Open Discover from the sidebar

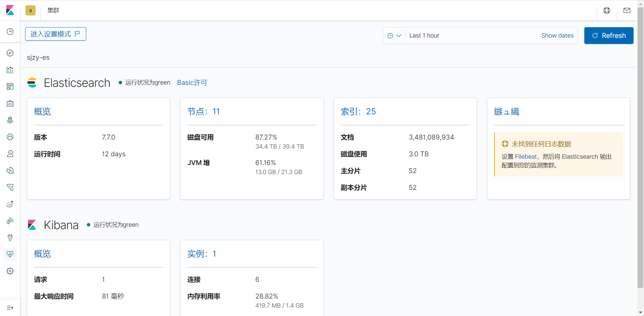[x=10, y=53]
